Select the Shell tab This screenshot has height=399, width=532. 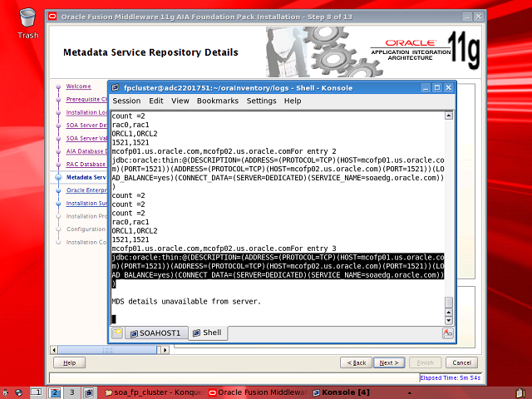(x=208, y=333)
